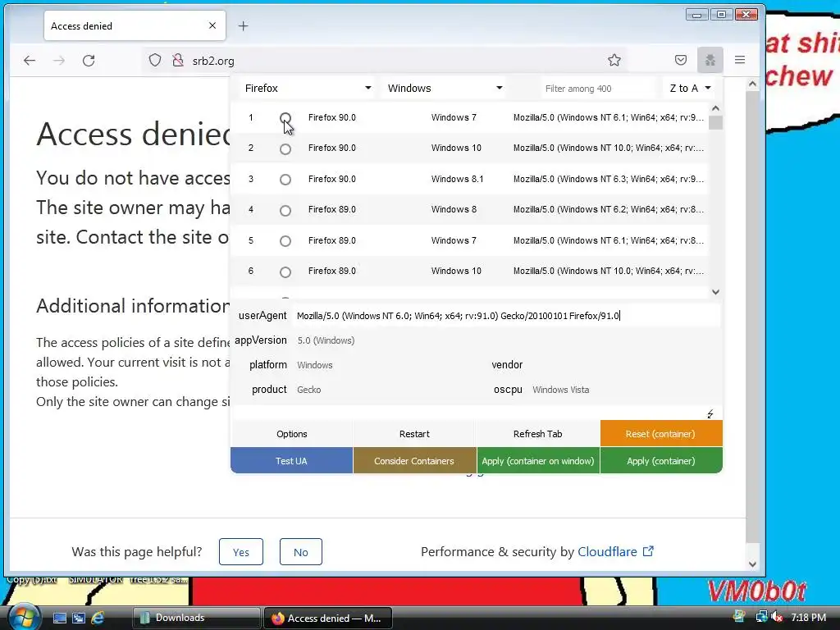Click the user-agent switcher extension icon
Viewport: 840px width, 630px height.
pos(710,60)
